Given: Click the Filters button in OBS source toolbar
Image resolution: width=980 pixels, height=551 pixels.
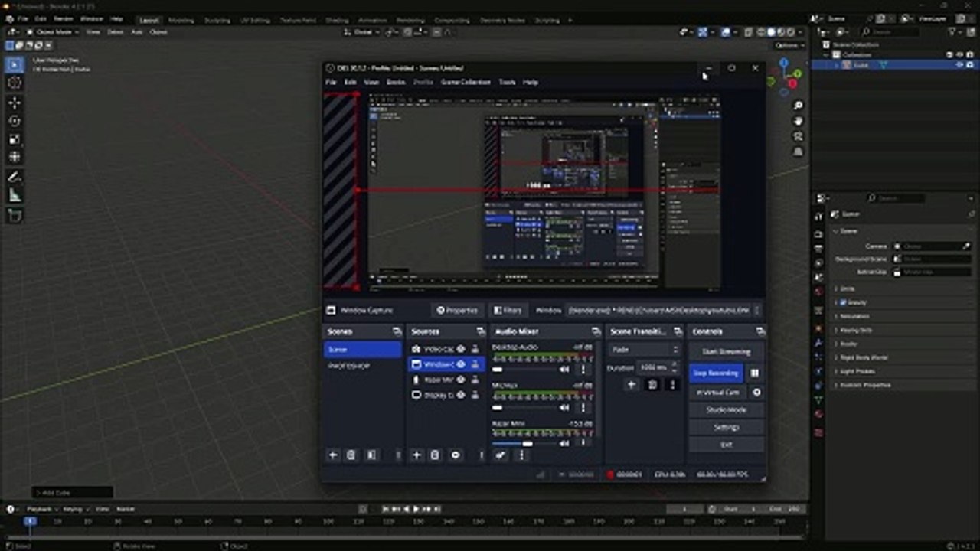Looking at the screenshot, I should click(x=507, y=310).
